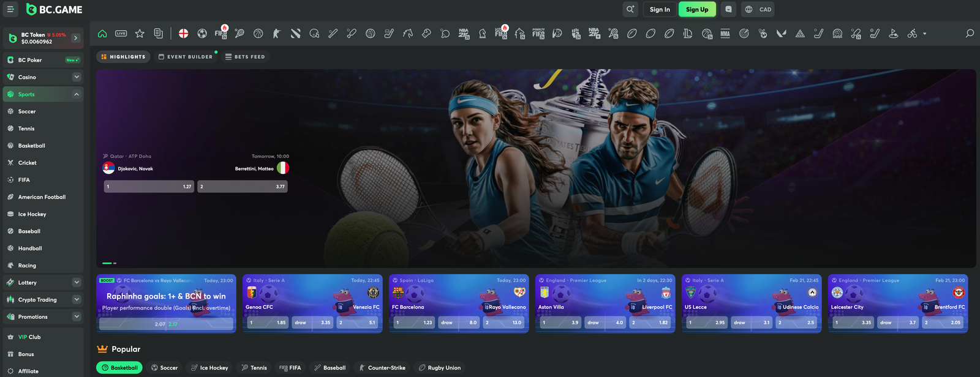Viewport: 980px width, 377px height.
Task: Pick Genoa CFC win at 1.85
Action: (267, 323)
